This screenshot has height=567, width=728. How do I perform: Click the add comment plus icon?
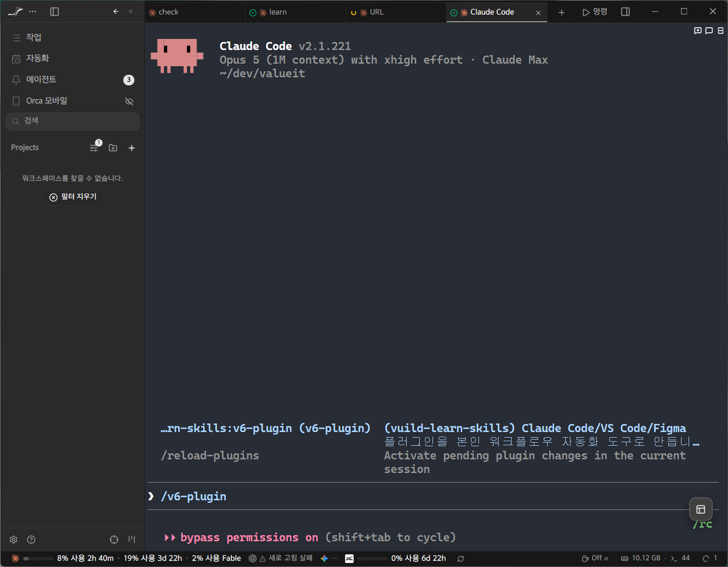698,31
